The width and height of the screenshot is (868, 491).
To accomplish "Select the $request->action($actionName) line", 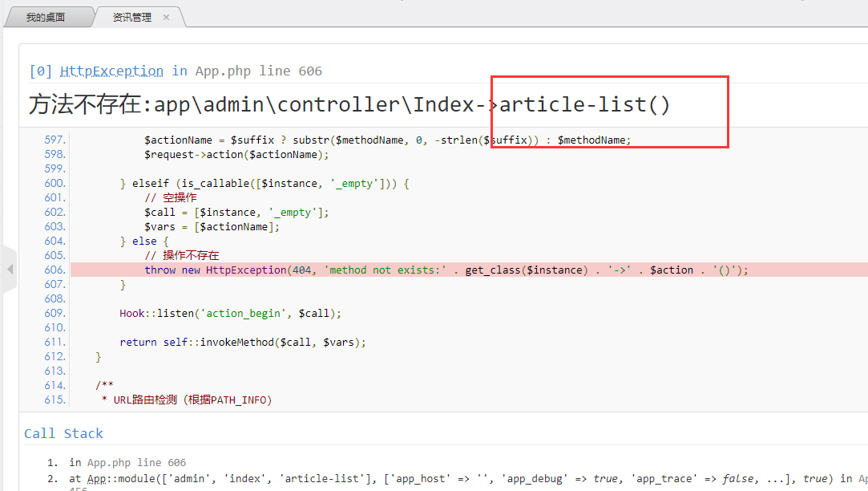I will click(x=236, y=155).
